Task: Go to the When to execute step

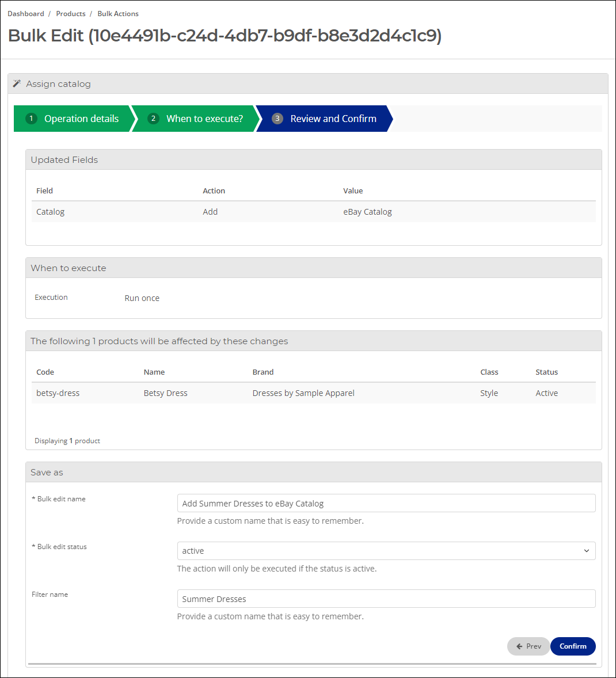Action: [204, 119]
